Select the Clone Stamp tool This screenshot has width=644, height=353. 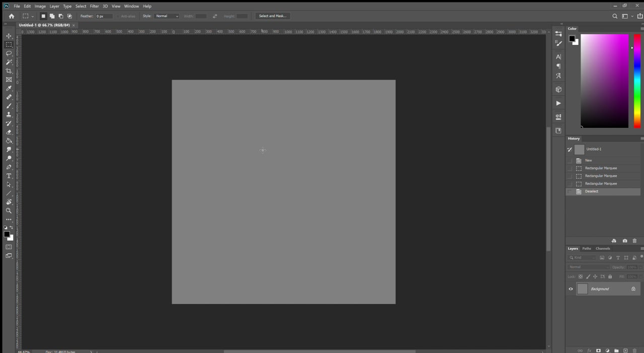click(9, 115)
